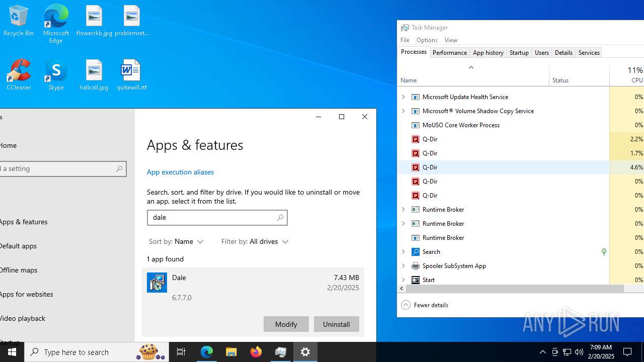
Task: Expand the Start process group
Action: click(404, 280)
